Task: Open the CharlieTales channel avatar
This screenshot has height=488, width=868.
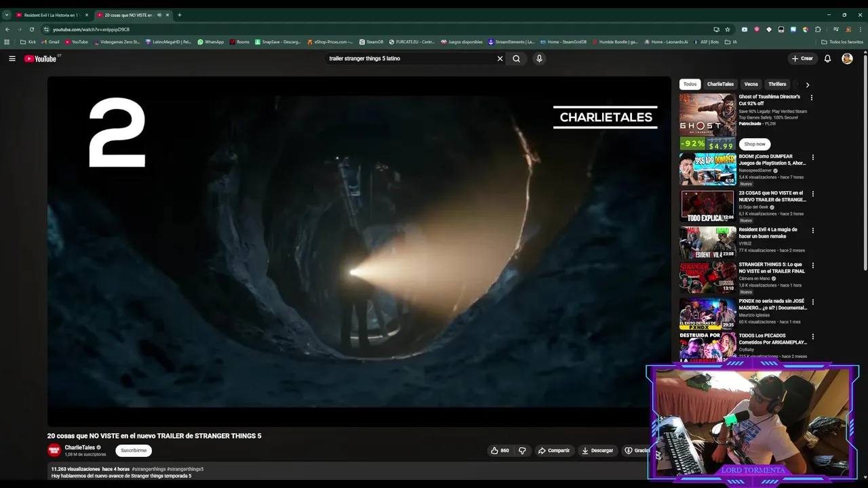Action: click(54, 450)
